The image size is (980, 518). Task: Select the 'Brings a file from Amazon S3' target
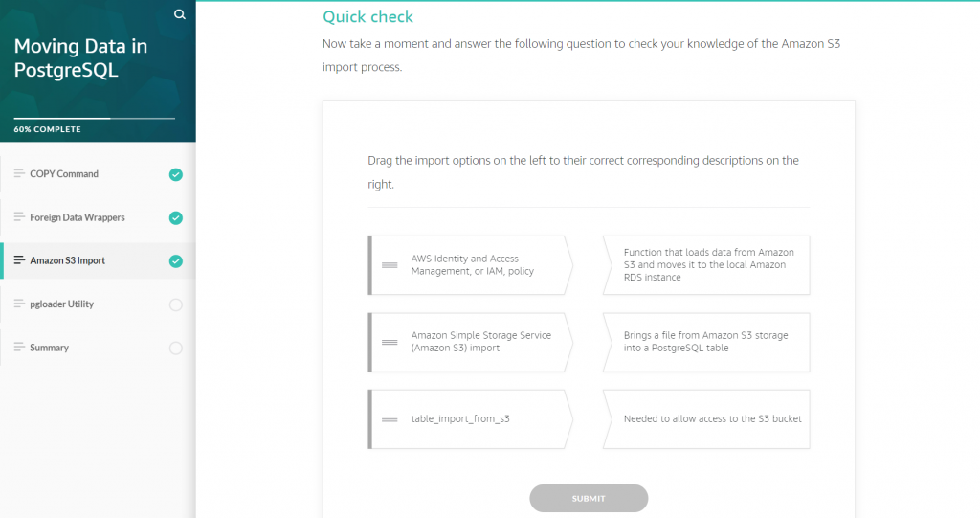[x=706, y=342]
